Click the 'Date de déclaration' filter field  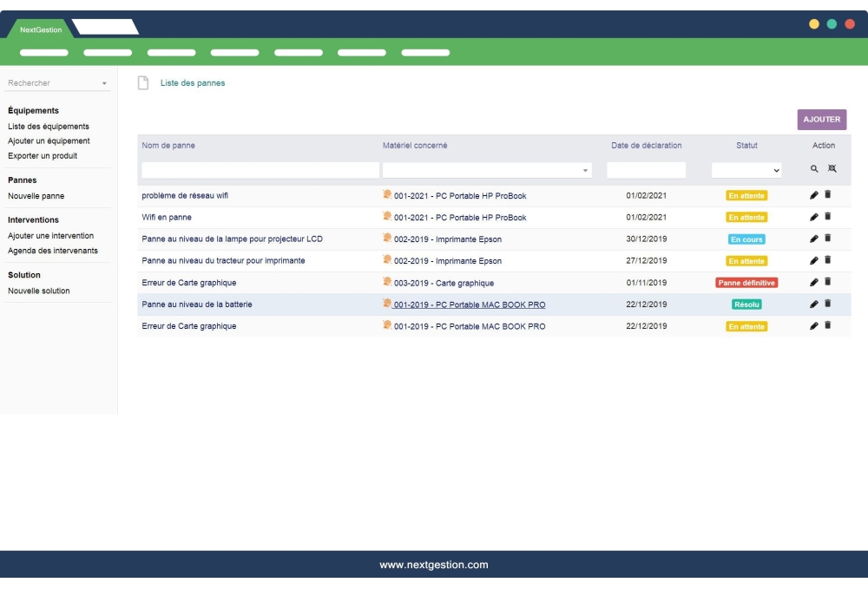(x=646, y=171)
